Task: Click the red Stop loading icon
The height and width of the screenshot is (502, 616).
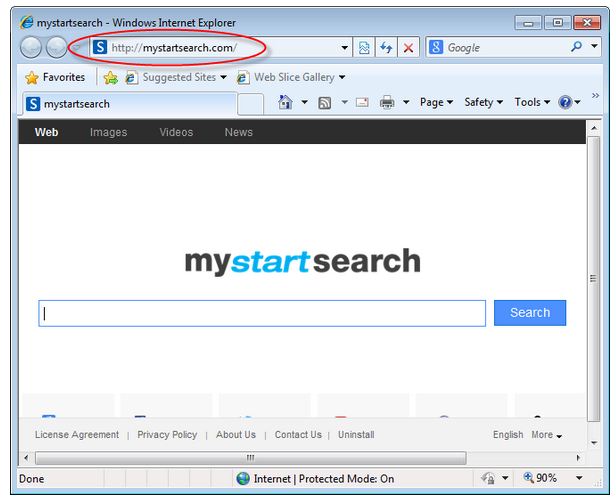Action: click(409, 48)
